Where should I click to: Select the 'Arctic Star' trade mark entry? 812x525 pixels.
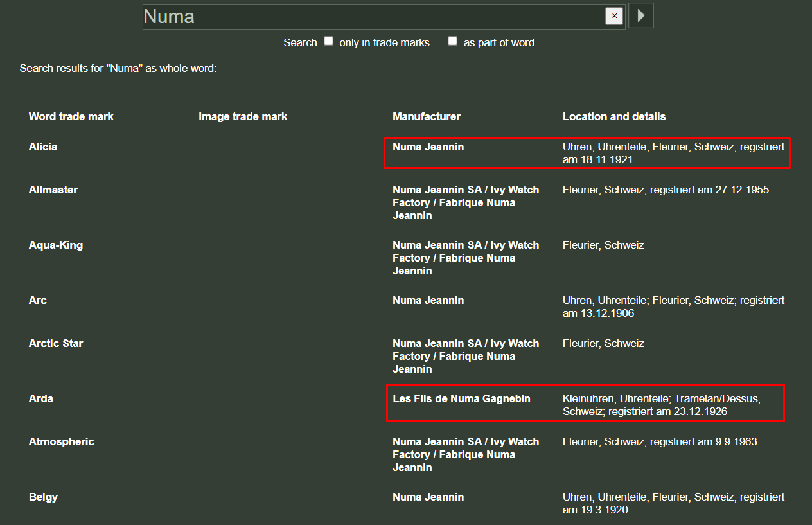[56, 343]
